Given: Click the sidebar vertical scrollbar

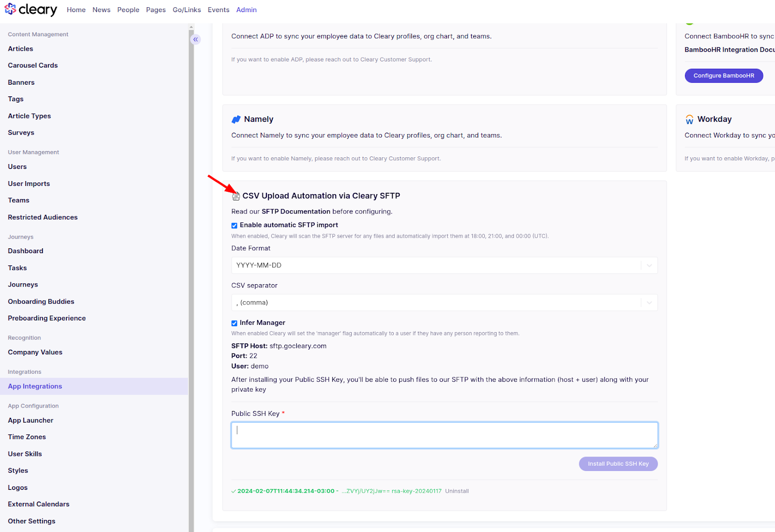Looking at the screenshot, I should tap(191, 281).
